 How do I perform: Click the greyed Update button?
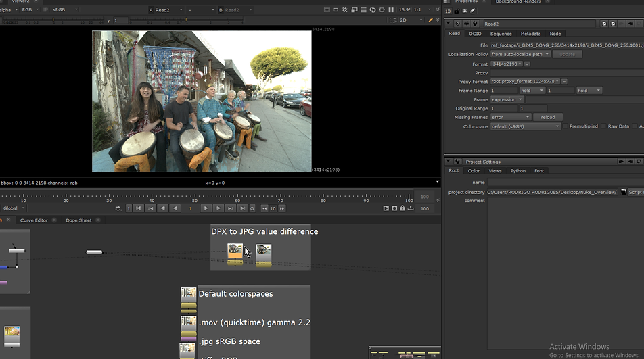(x=567, y=54)
